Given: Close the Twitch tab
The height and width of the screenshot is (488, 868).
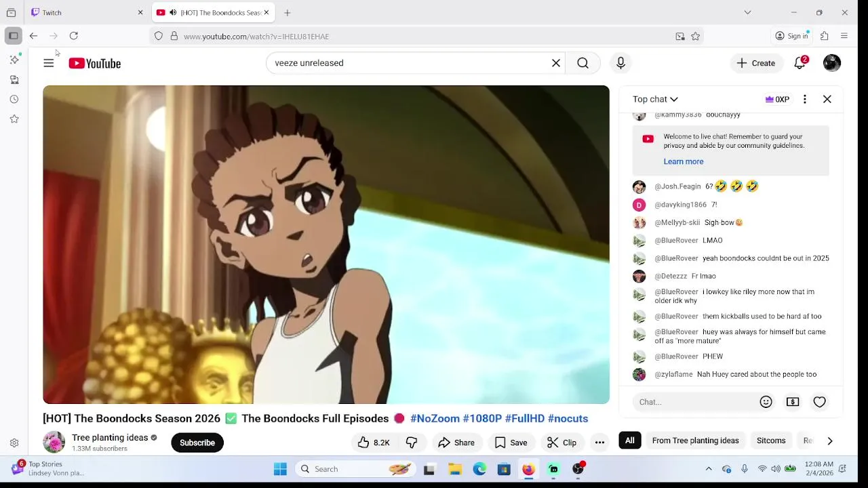Looking at the screenshot, I should click(140, 12).
